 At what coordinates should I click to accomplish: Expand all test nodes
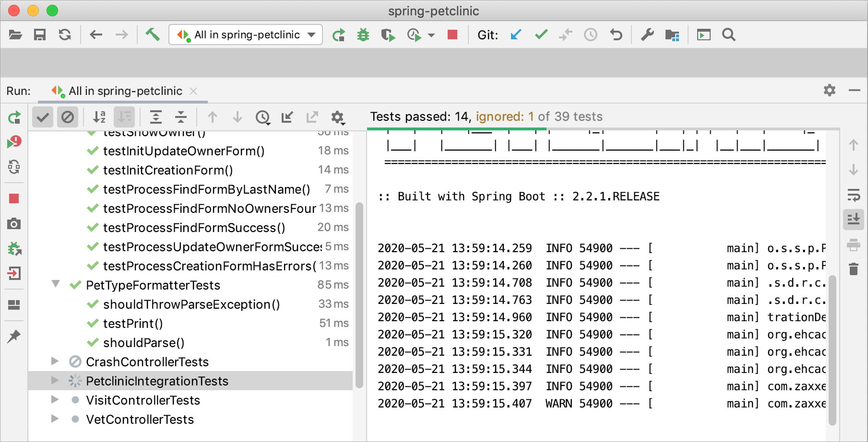[156, 117]
